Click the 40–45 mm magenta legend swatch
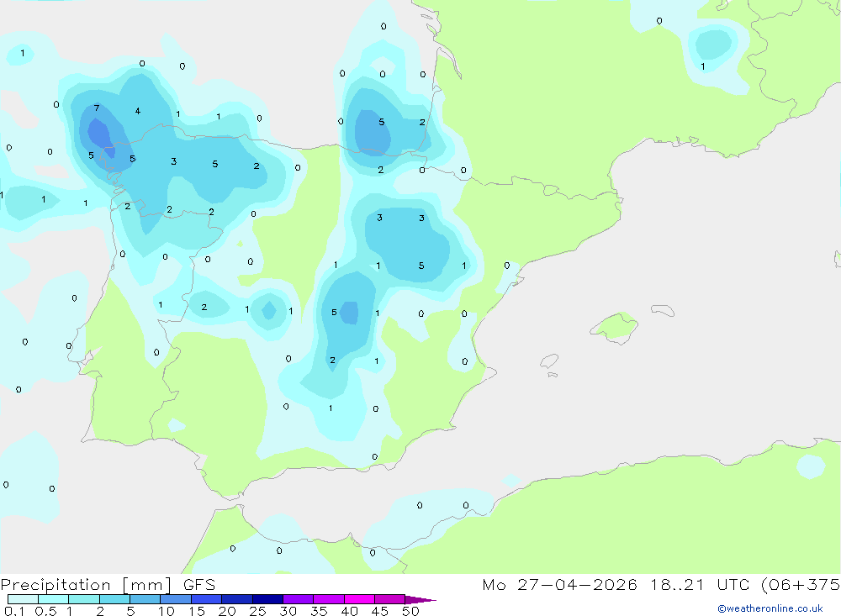The image size is (841, 616). tap(359, 599)
